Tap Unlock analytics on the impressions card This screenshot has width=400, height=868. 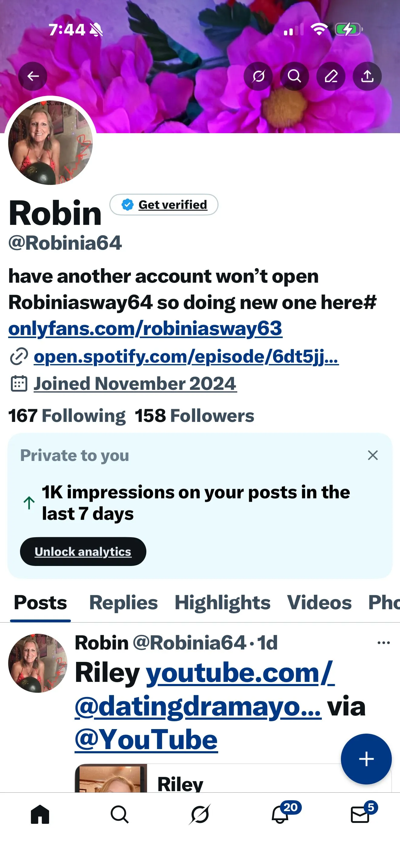point(83,551)
